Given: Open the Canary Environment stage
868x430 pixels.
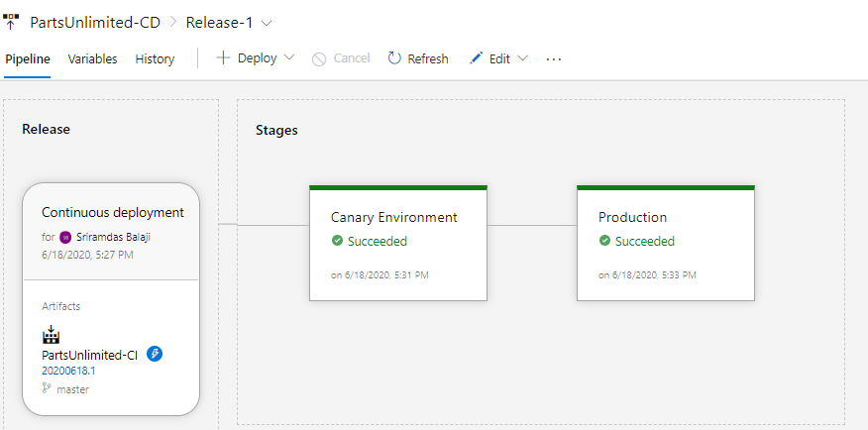Looking at the screenshot, I should click(x=398, y=244).
